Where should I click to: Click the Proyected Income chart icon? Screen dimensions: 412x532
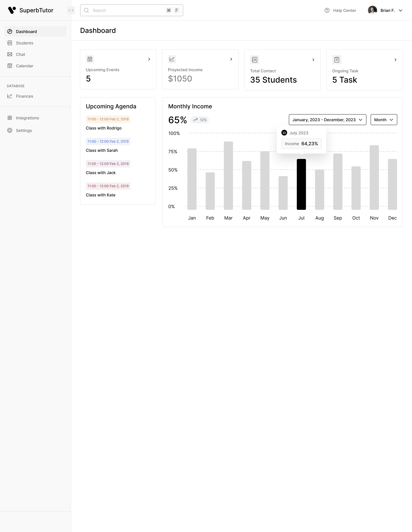(x=172, y=59)
